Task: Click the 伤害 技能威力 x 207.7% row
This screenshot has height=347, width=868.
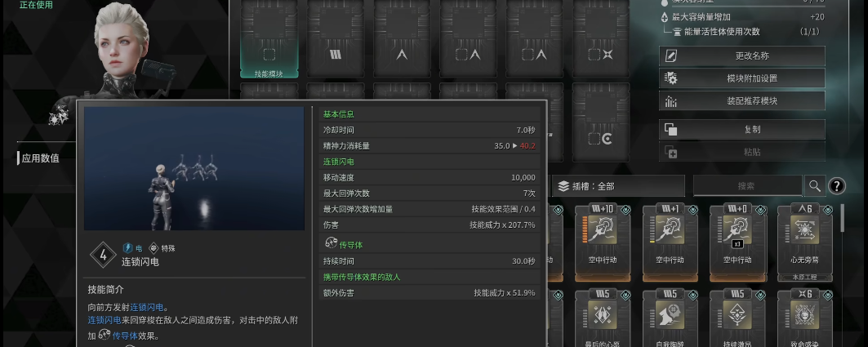Action: (429, 225)
